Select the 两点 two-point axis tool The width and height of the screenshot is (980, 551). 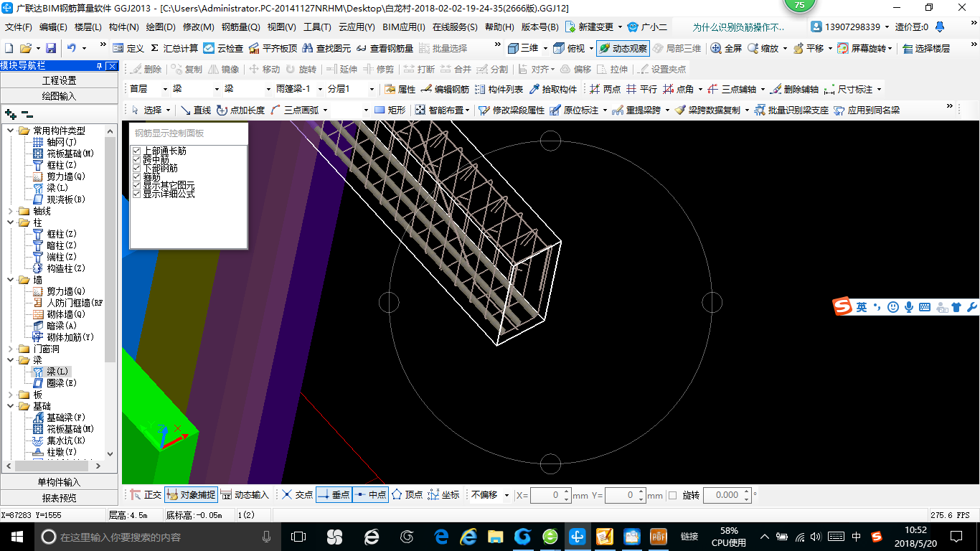click(x=605, y=89)
